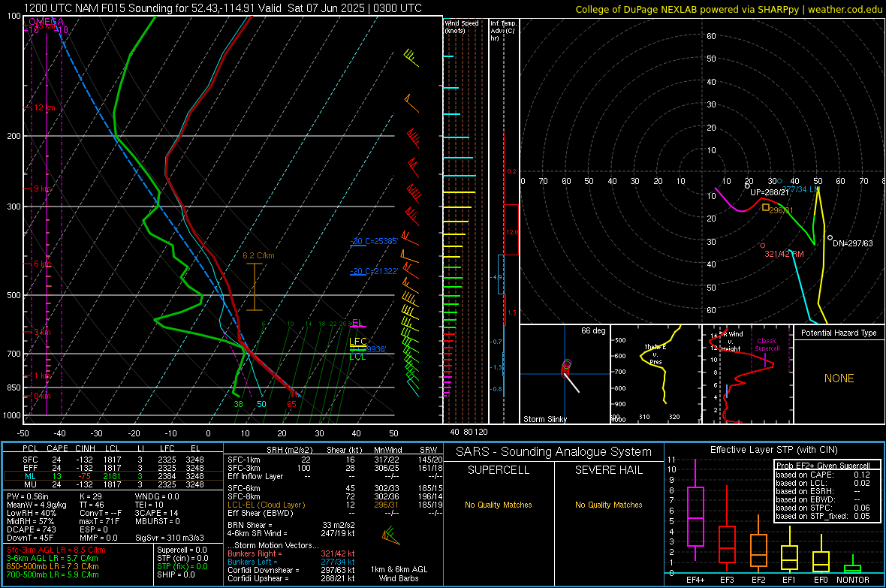886x588 pixels.
Task: Click the Sfc-3km AGL LR = 8.5 C/km line
Action: coord(56,550)
